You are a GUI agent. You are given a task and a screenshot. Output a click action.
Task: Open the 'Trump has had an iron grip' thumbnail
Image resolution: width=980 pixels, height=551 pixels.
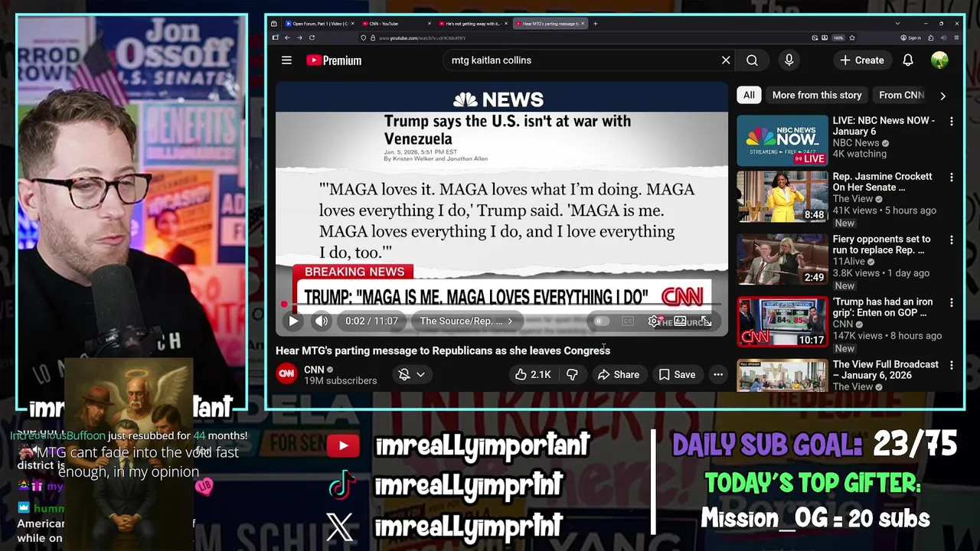pos(782,322)
